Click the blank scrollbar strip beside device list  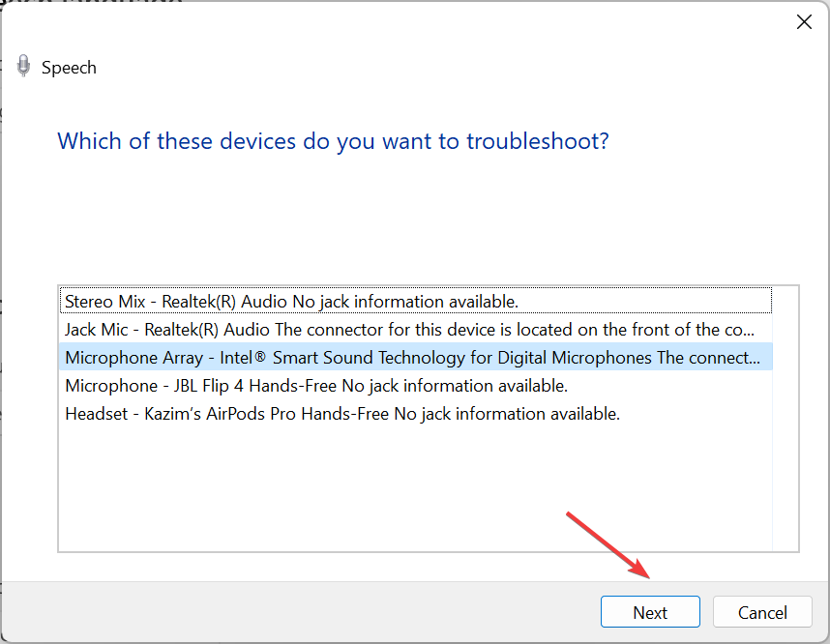(x=786, y=419)
